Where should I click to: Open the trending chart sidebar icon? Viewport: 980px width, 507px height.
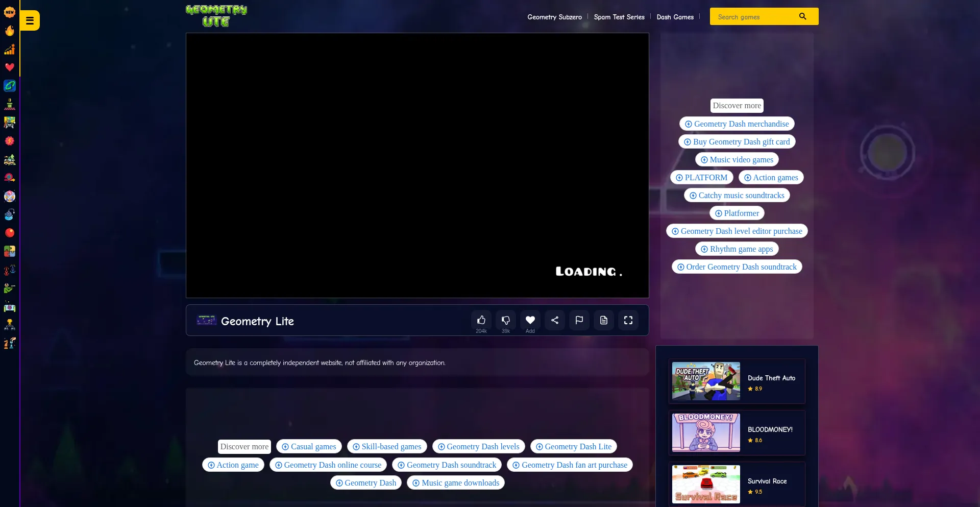coord(10,49)
